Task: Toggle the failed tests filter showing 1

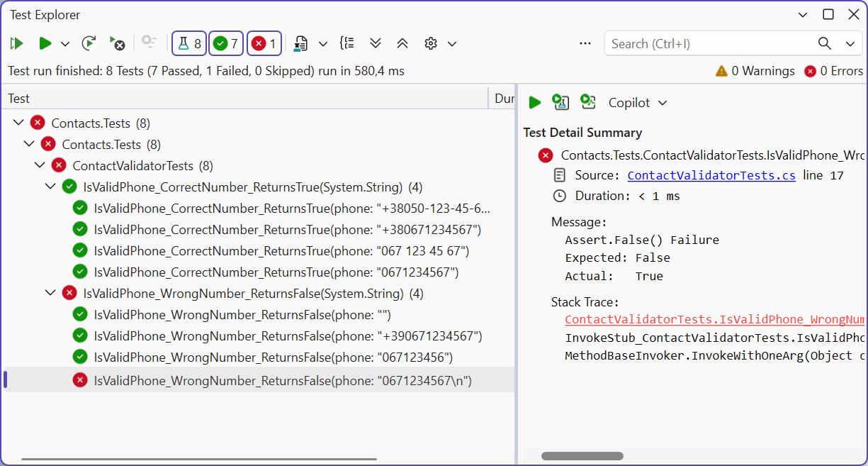Action: click(x=264, y=44)
